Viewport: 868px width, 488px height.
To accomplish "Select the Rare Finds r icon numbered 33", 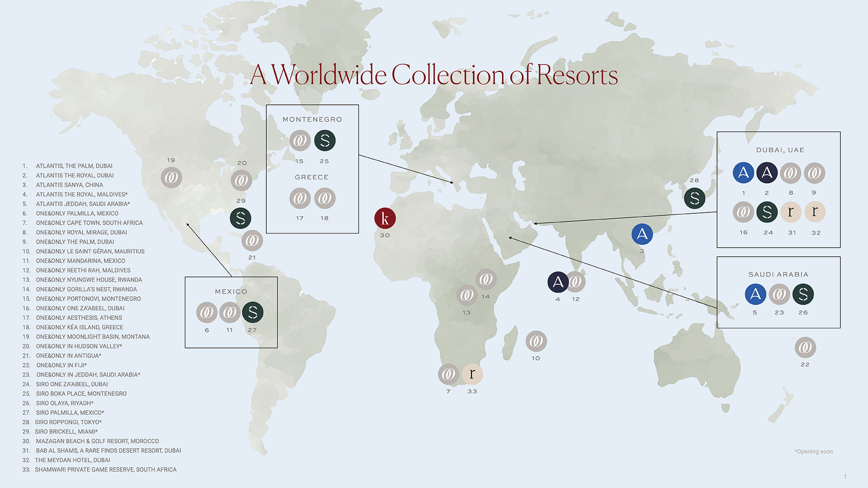I will point(472,374).
